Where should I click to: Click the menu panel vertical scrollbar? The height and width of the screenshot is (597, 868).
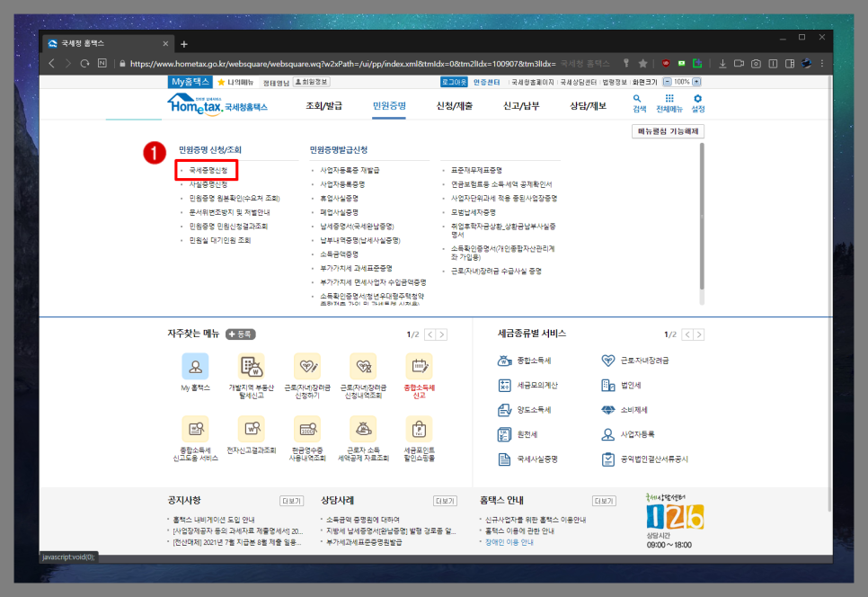(702, 216)
